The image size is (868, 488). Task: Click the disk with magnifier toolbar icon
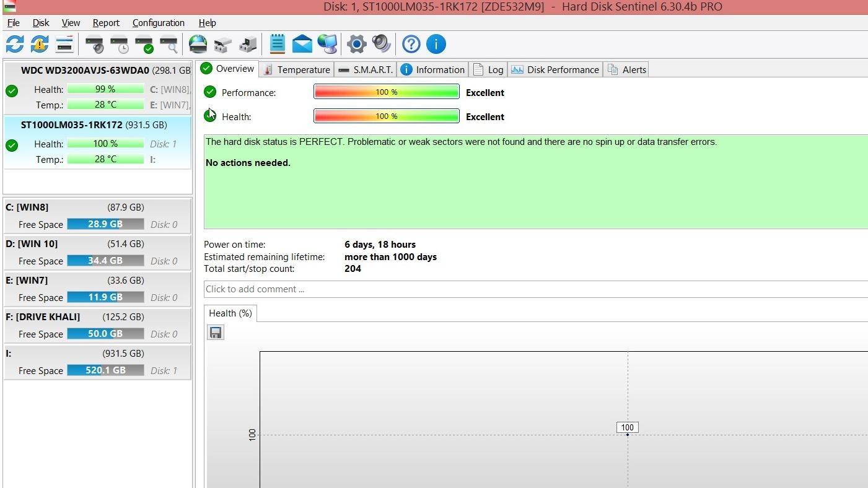(169, 45)
